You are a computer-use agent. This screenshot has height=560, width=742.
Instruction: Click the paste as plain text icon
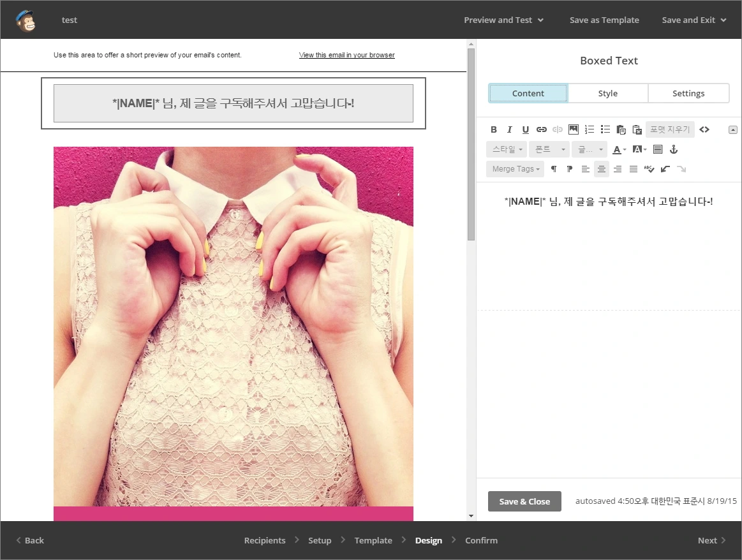621,129
